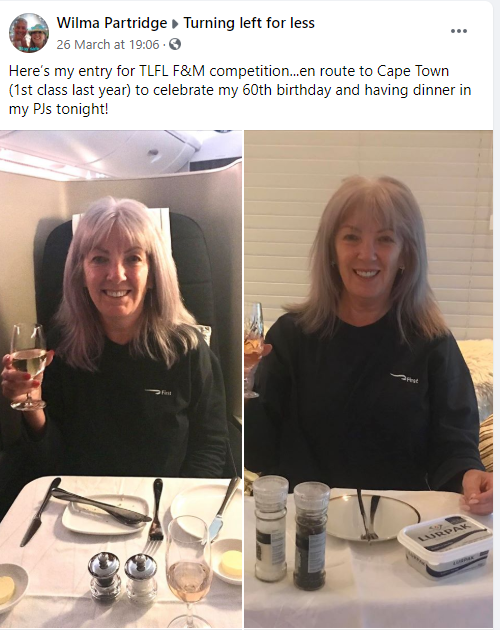Click the tall pepper grinder in right photo
Viewport: 500px width, 630px height.
(x=311, y=536)
